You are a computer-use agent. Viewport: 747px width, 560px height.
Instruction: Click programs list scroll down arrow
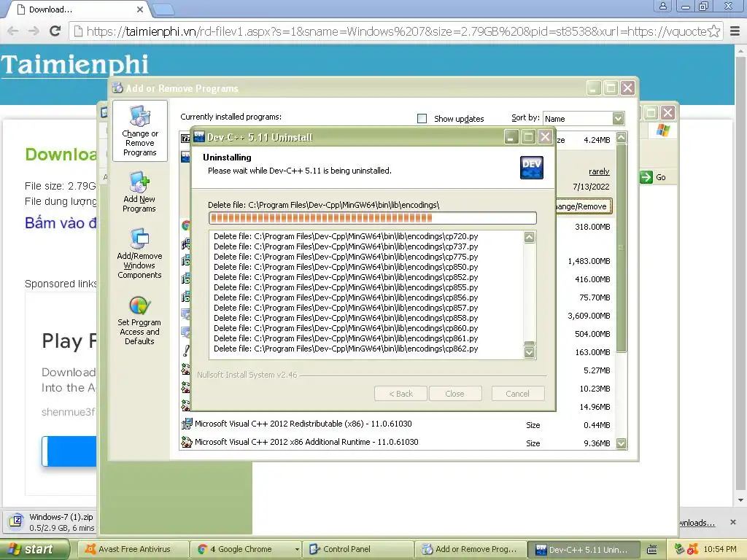(622, 443)
